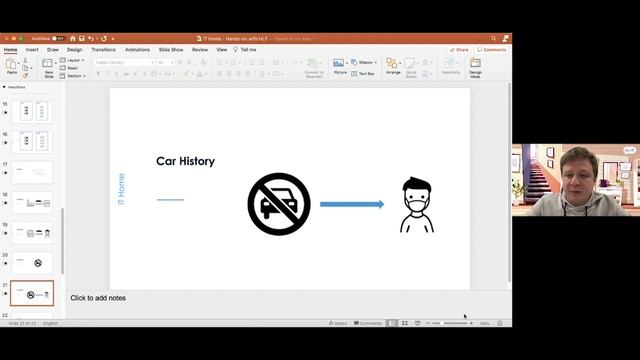Image resolution: width=640 pixels, height=360 pixels.
Task: Select slide 17 thumbnail
Action: (x=32, y=172)
